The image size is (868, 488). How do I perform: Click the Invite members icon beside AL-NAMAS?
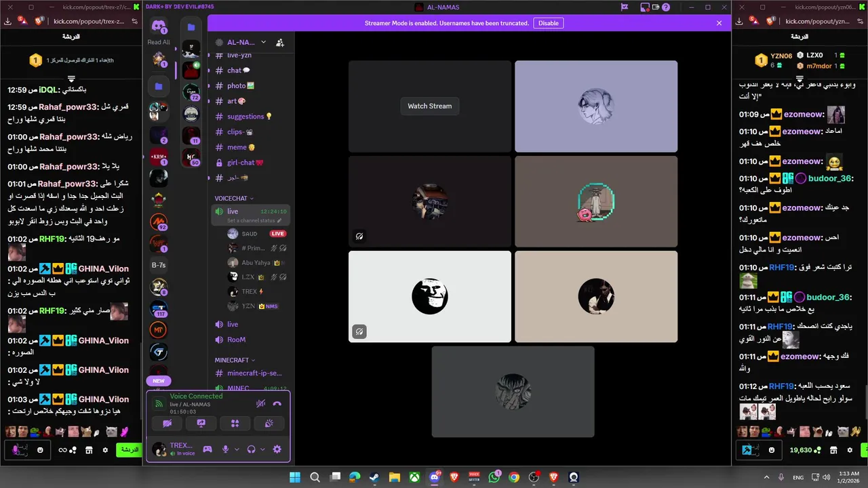[280, 42]
